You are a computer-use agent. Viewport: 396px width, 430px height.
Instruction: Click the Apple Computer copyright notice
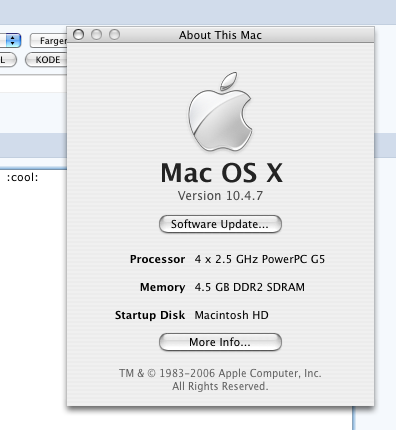click(220, 380)
